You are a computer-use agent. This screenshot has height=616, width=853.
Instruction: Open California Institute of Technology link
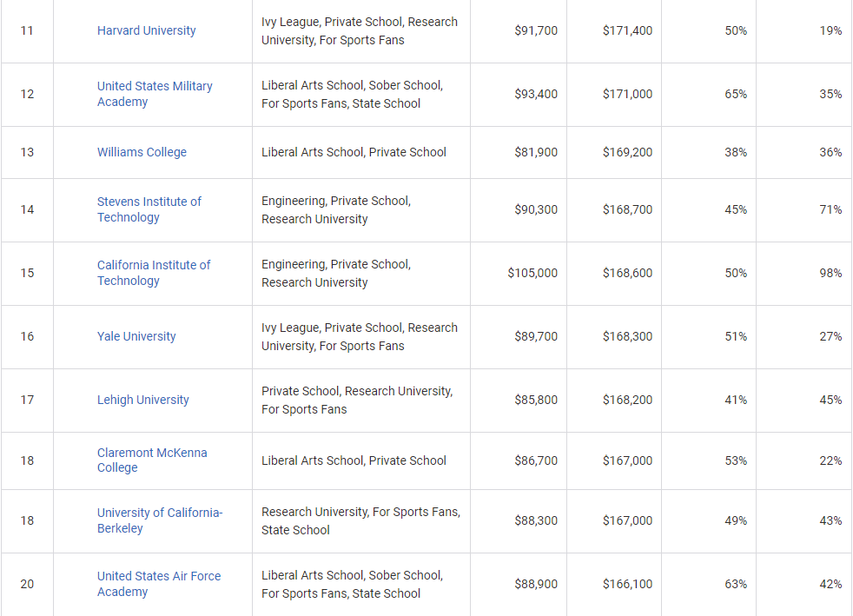point(154,273)
